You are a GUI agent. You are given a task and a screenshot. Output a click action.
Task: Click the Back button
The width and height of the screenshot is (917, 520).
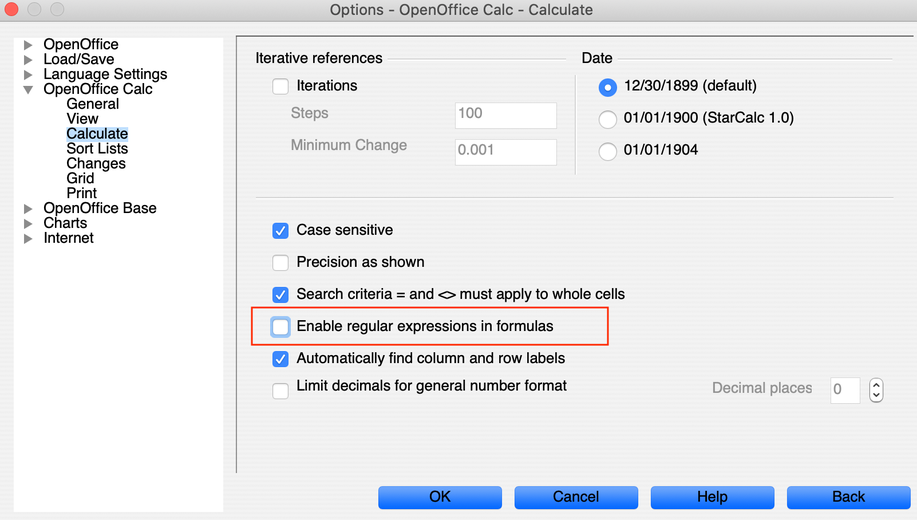pyautogui.click(x=849, y=497)
